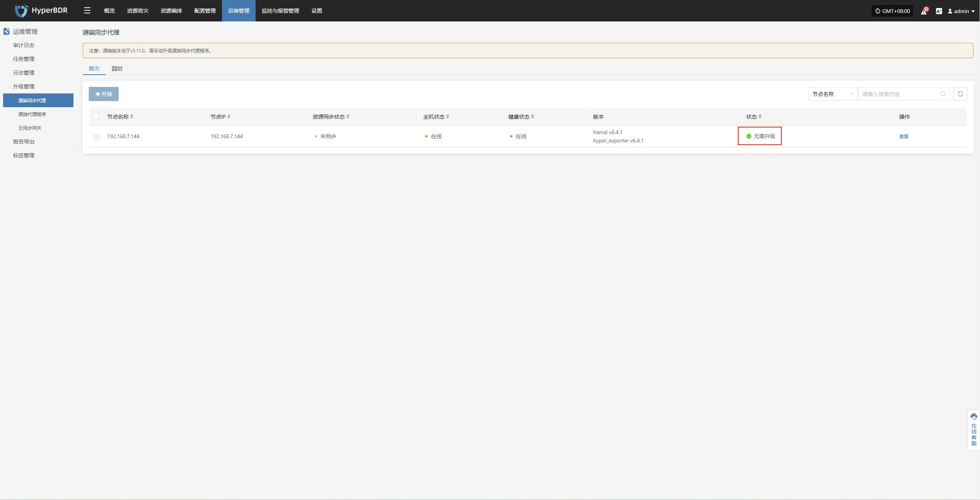Click the 升级 upgrade button

point(104,94)
